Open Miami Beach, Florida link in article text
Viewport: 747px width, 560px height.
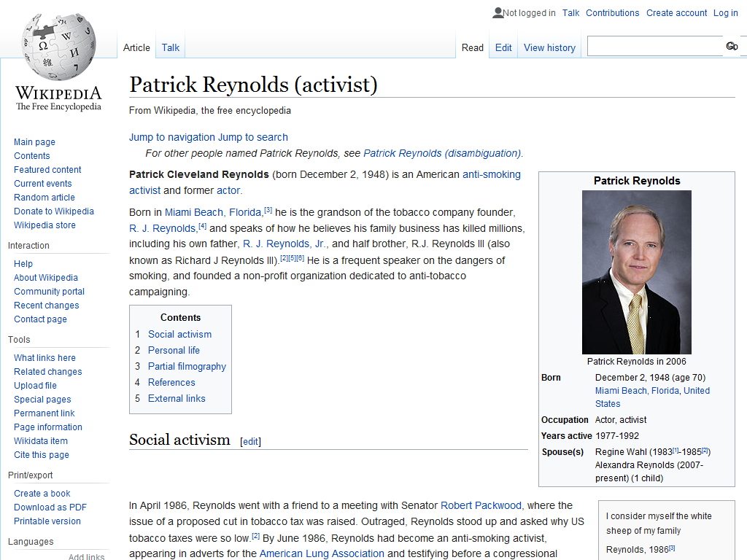(214, 212)
